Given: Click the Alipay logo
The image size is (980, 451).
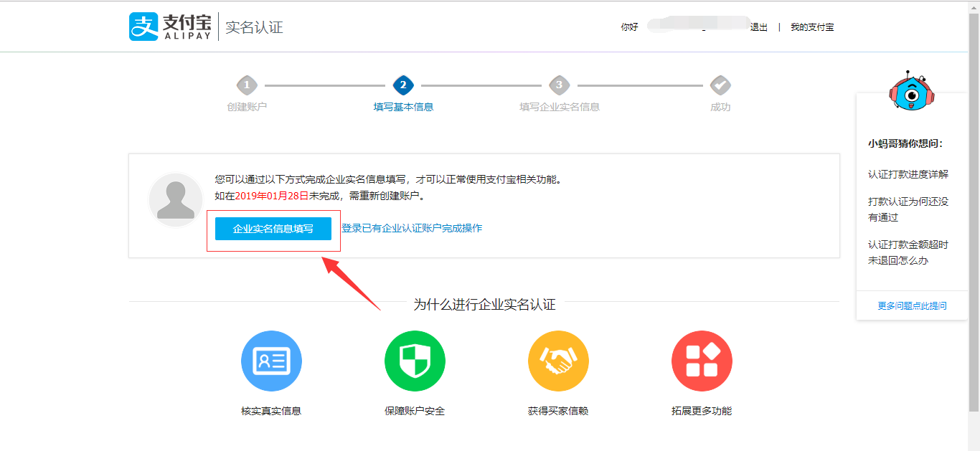Looking at the screenshot, I should click(x=171, y=27).
